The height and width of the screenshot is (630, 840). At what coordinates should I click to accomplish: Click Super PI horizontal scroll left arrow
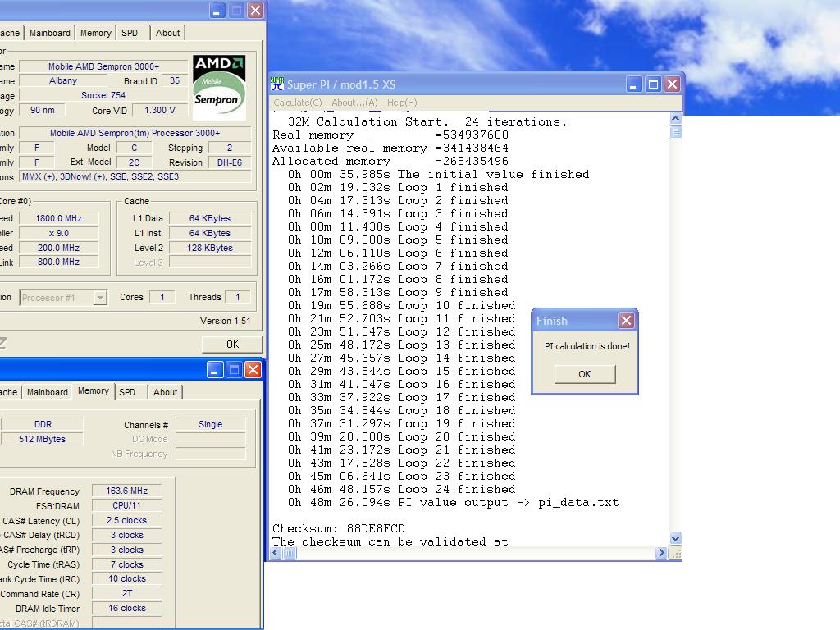tap(276, 553)
